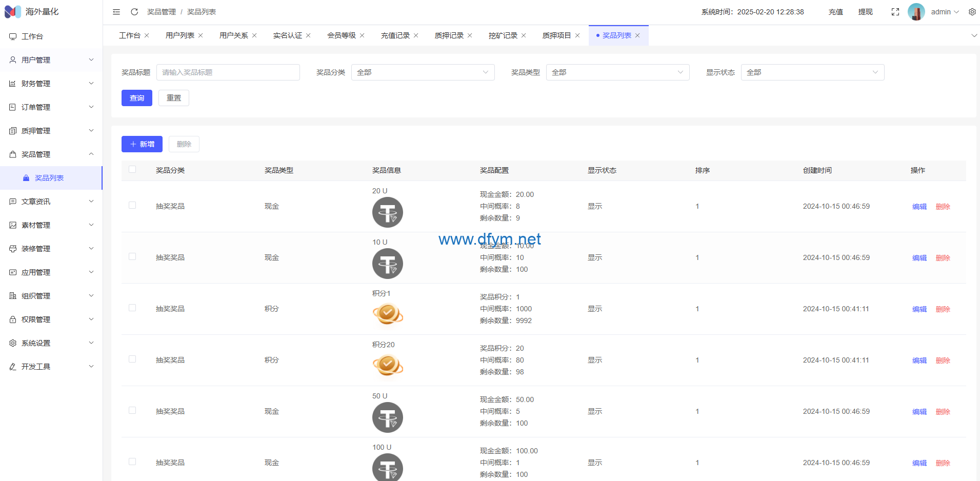Expand the 素材管理 sidebar menu
The height and width of the screenshot is (481, 980).
coord(51,225)
